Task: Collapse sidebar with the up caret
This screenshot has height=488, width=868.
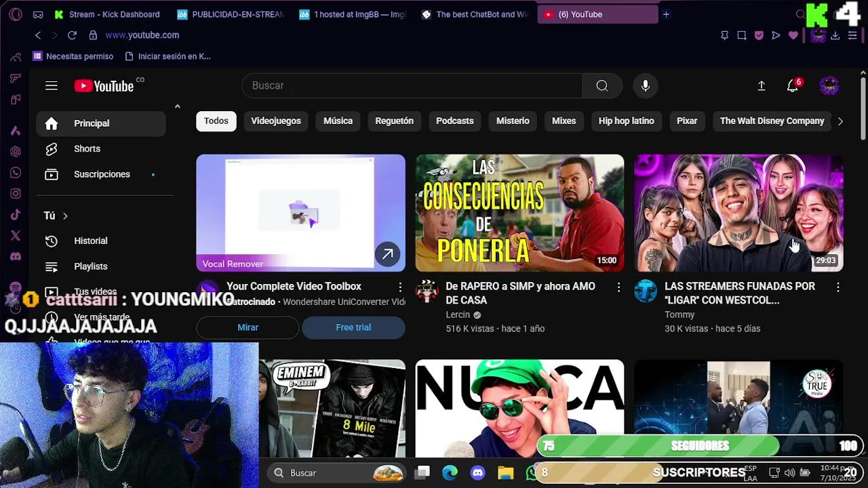Action: pos(177,106)
